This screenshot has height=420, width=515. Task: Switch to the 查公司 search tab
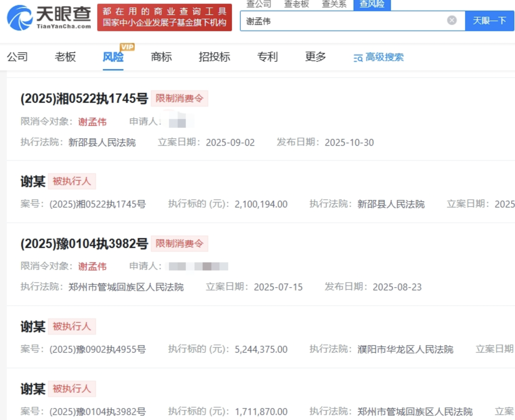(259, 4)
